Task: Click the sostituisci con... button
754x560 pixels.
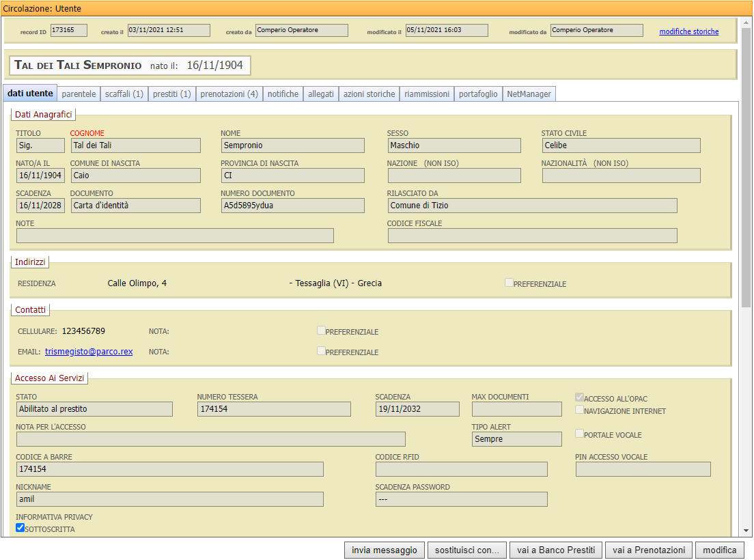Action: click(x=468, y=550)
